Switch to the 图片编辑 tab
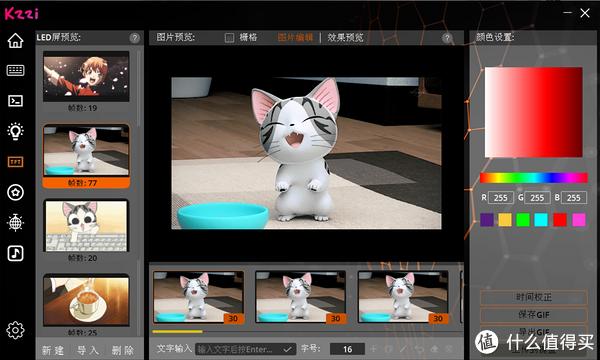600x360 pixels. tap(295, 37)
